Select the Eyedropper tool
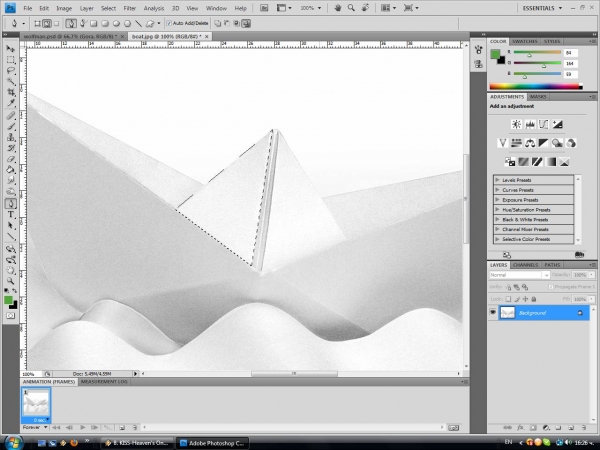 tap(10, 103)
